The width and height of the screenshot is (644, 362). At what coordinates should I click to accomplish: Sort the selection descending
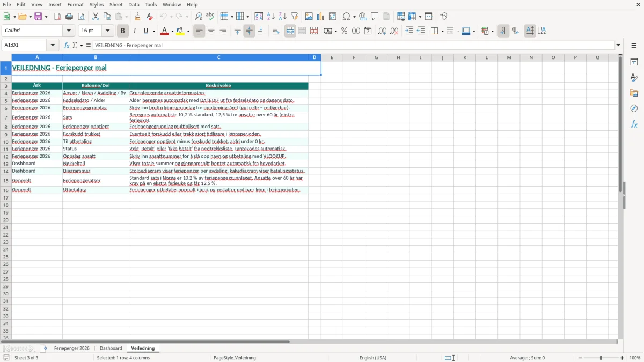pos(282,17)
